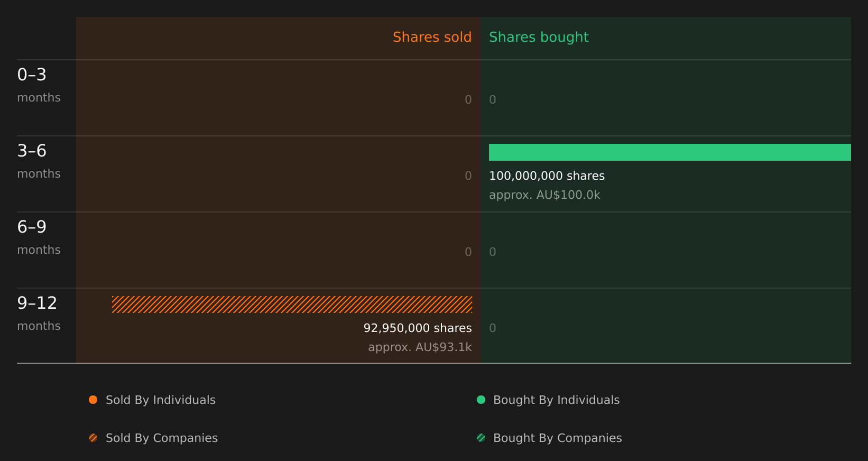Click the 9–12 months shares bought zero
This screenshot has width=868, height=461.
tap(493, 328)
